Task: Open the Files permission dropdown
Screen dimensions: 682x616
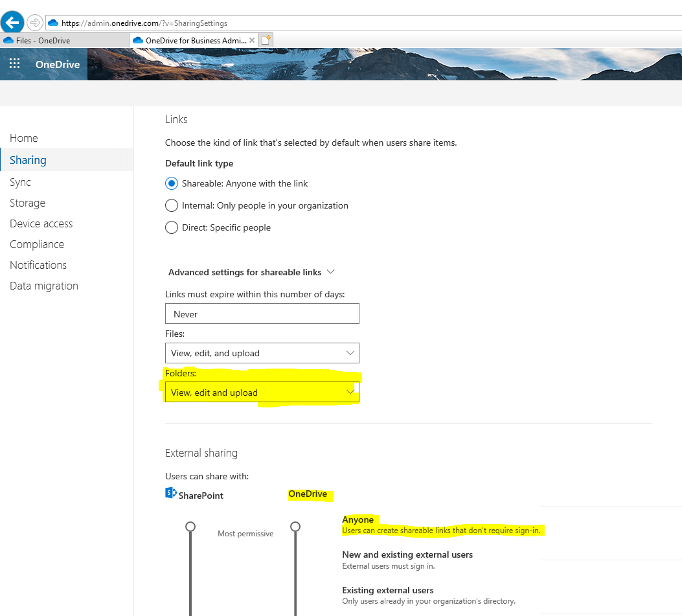Action: (262, 353)
